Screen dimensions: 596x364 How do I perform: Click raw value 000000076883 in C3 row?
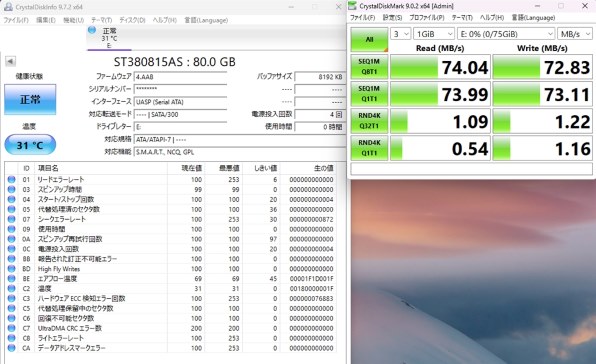click(x=311, y=298)
